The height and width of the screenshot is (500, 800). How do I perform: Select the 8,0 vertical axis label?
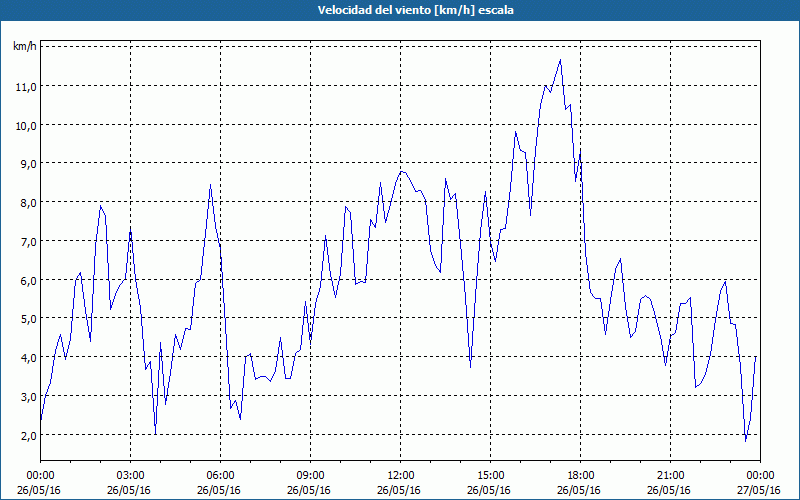coord(28,203)
